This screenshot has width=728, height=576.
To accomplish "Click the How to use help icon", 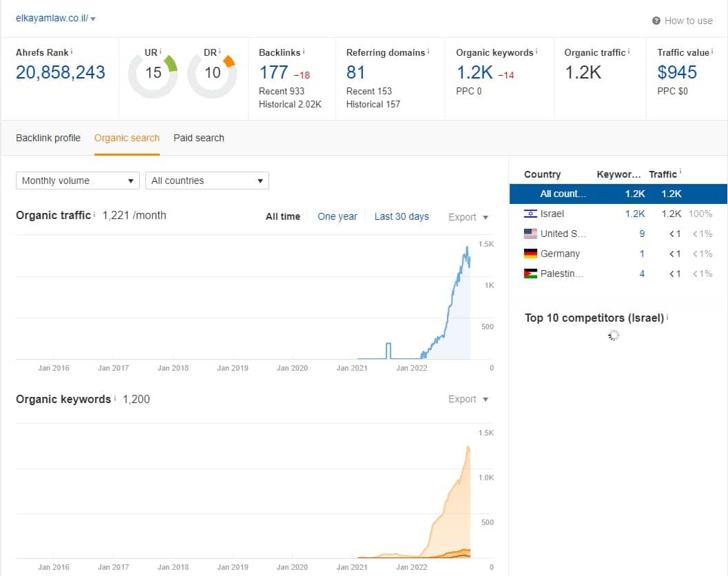I will (x=656, y=21).
